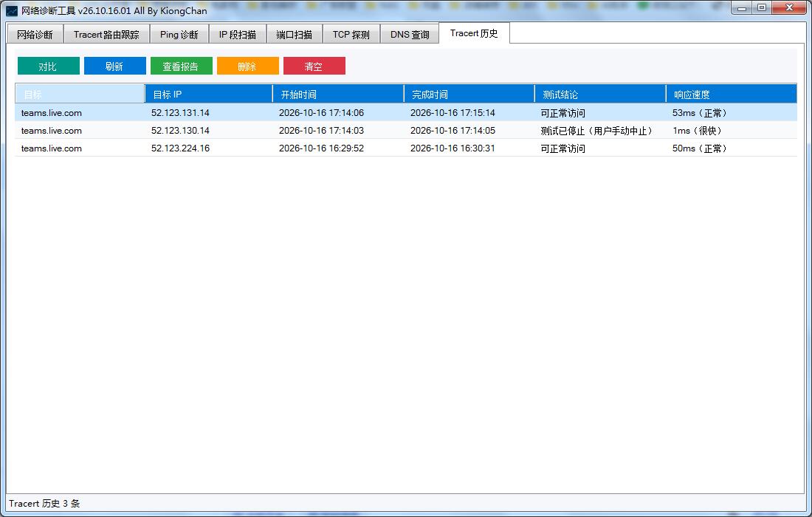
Task: Switch to DNS 查询 tab
Action: click(410, 34)
